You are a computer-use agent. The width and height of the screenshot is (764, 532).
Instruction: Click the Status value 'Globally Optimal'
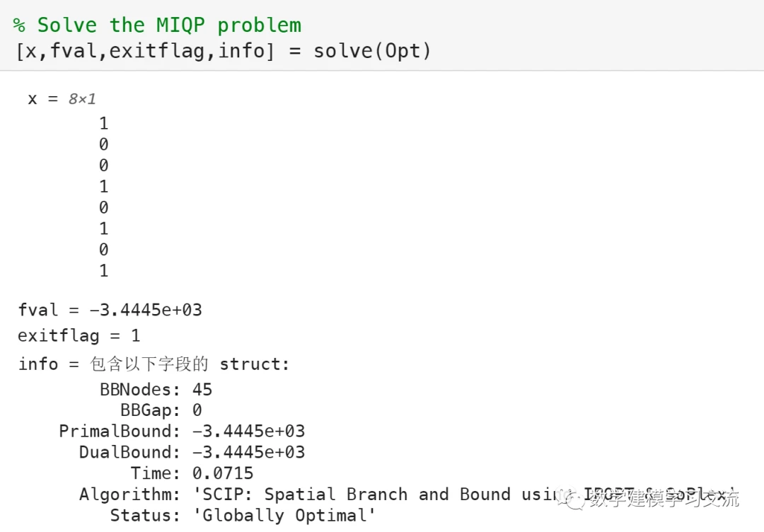click(x=284, y=515)
